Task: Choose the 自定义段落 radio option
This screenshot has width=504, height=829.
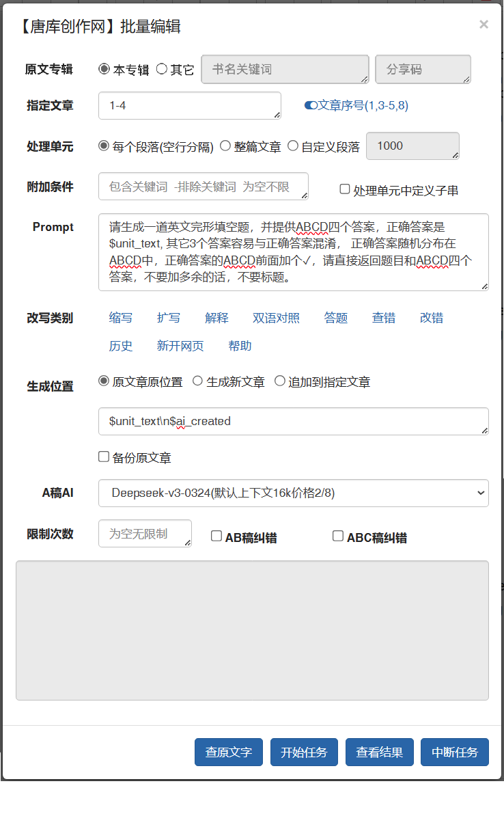Action: click(x=293, y=146)
